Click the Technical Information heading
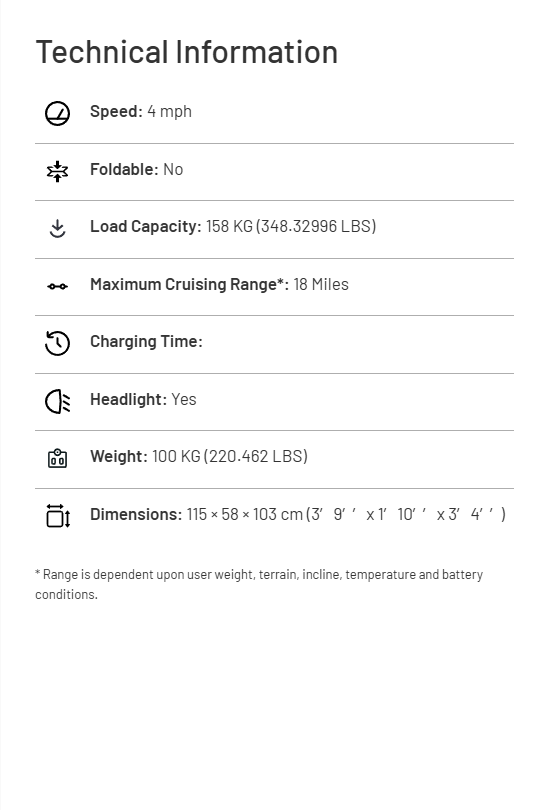Viewport: 545px width, 810px height. point(186,52)
